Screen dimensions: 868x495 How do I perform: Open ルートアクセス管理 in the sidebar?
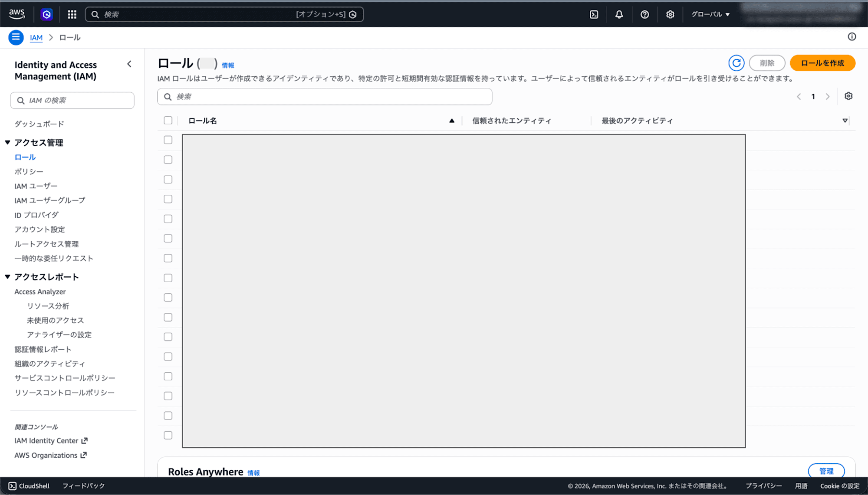[46, 244]
